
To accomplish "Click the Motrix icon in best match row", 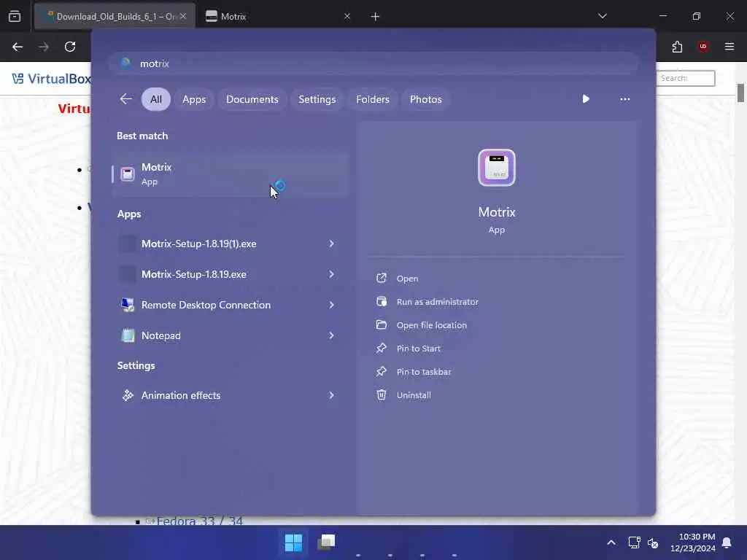I will (127, 174).
